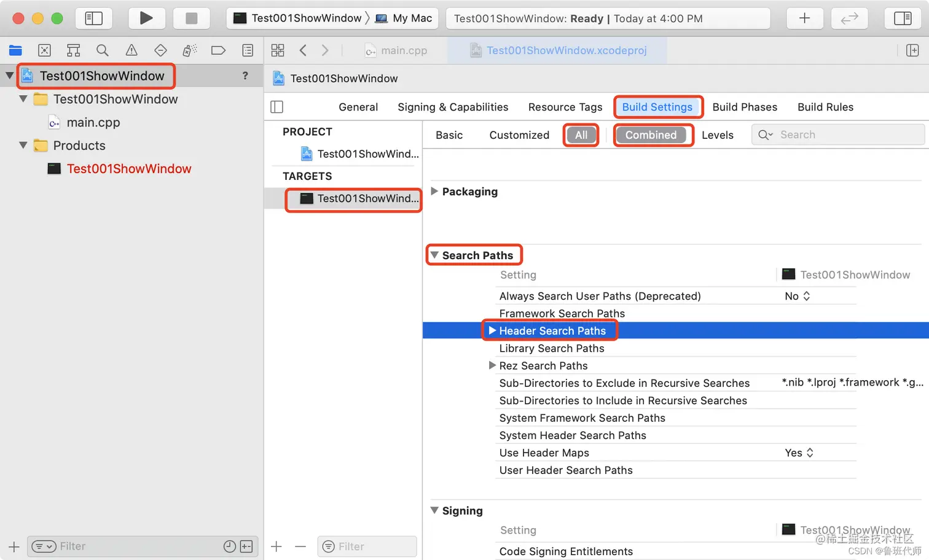Hide the project and targets list icon
The width and height of the screenshot is (929, 560).
click(277, 107)
